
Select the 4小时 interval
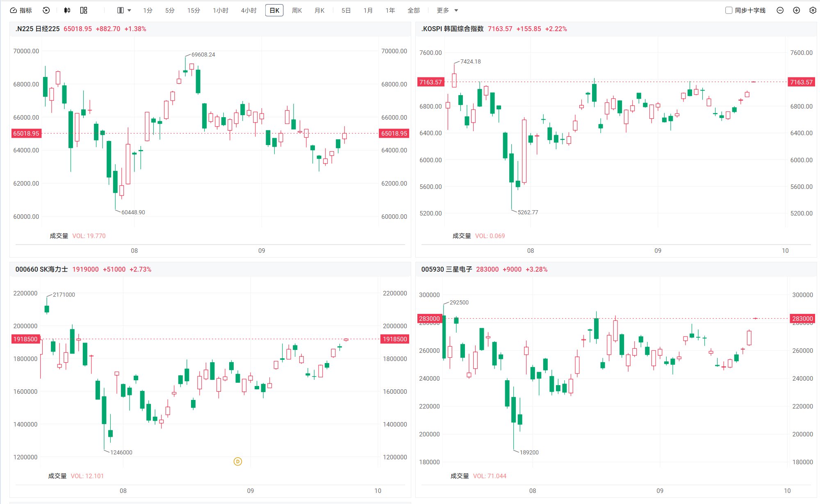coord(248,10)
